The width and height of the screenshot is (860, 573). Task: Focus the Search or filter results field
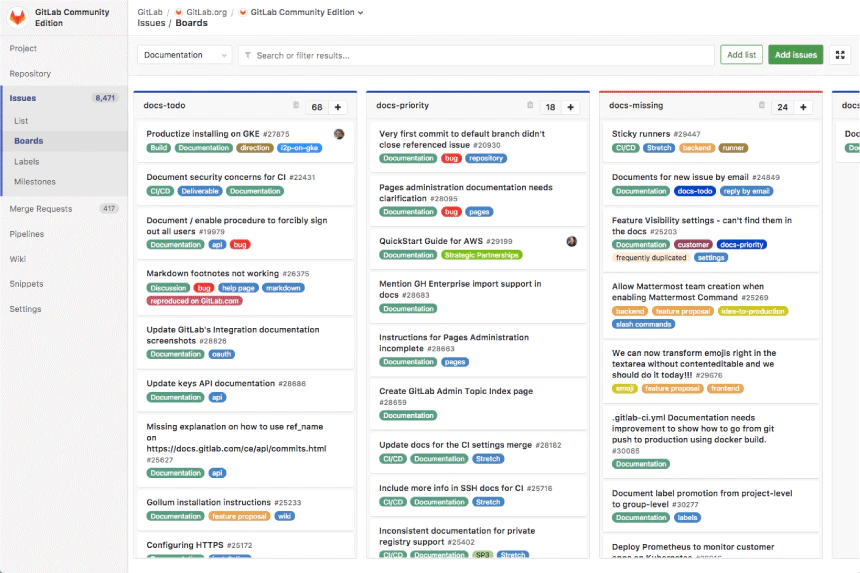(476, 55)
